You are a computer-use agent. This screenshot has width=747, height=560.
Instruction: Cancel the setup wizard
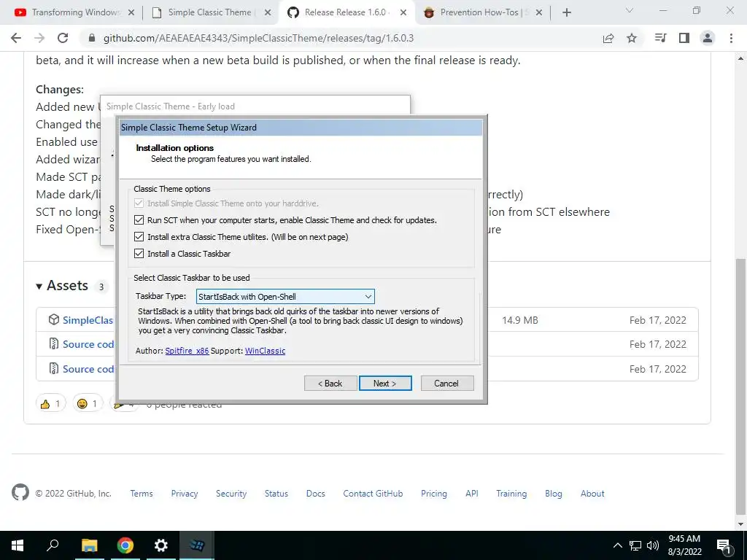point(447,384)
